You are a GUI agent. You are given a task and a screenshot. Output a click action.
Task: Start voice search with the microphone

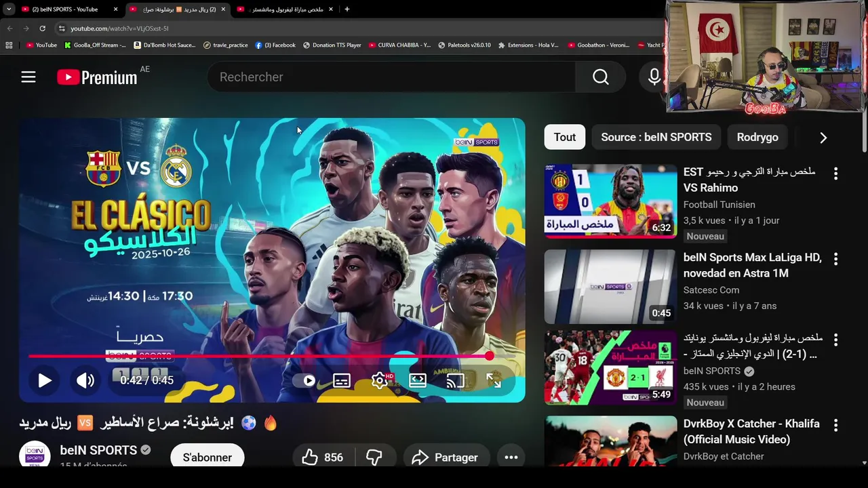654,77
